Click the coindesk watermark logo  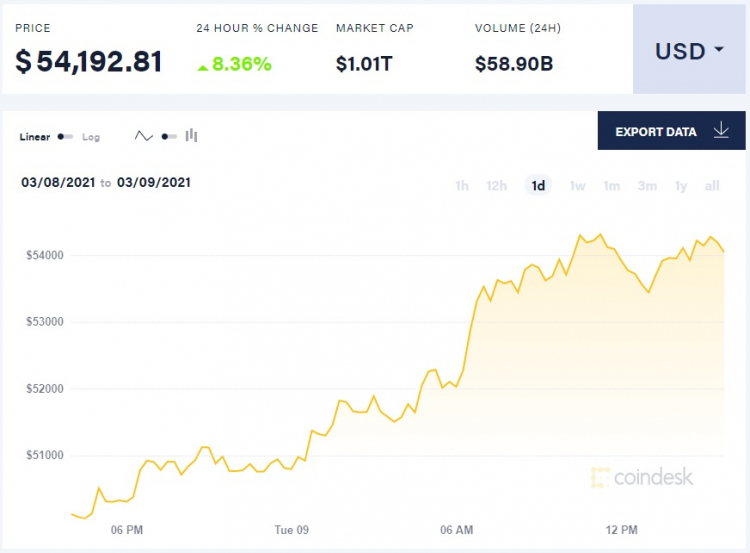click(x=641, y=477)
